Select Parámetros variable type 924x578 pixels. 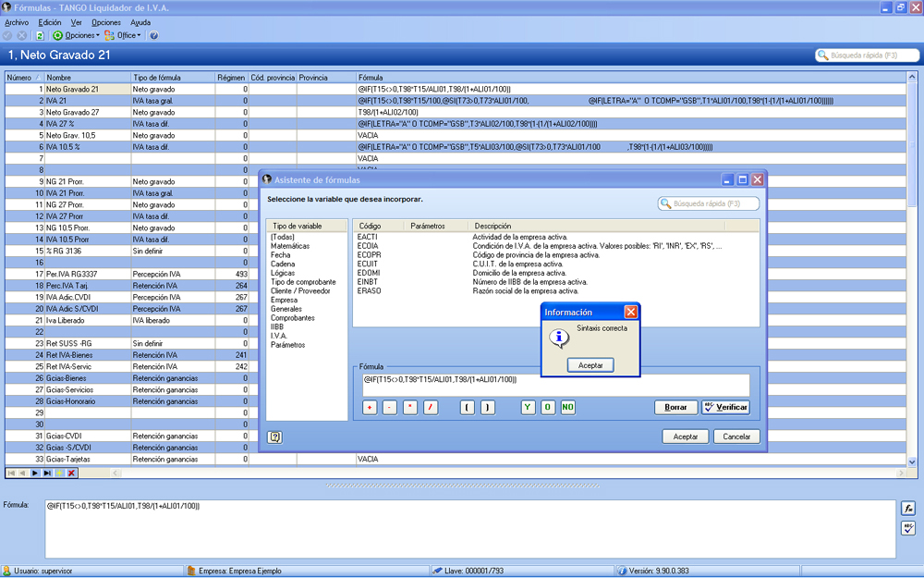pos(287,345)
